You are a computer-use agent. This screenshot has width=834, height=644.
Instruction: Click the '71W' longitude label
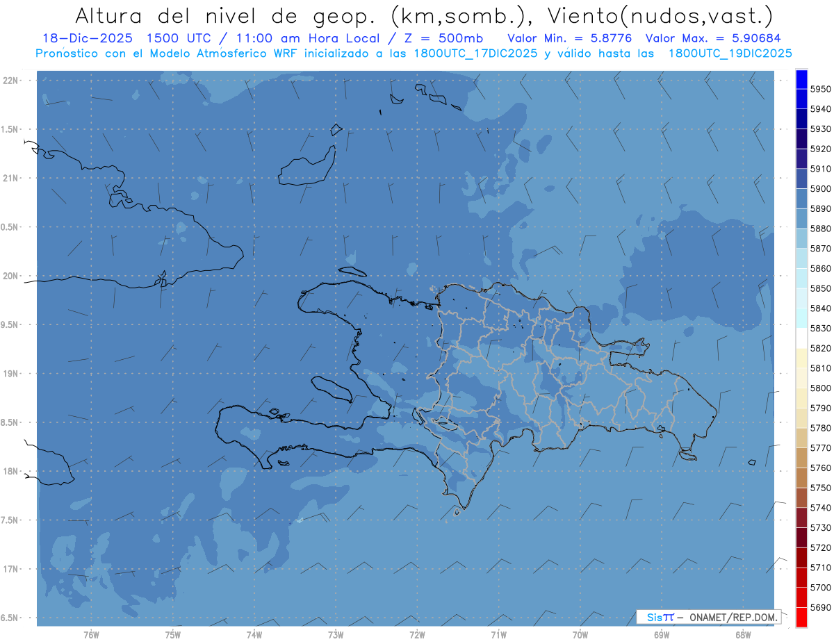498,635
